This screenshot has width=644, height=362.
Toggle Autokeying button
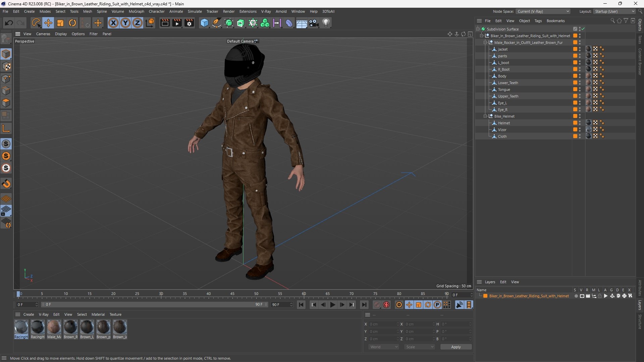(x=386, y=305)
